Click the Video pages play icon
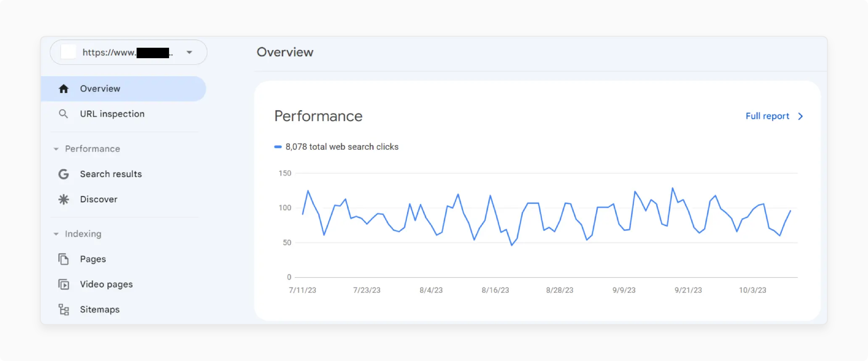Viewport: 868px width, 361px height. 63,284
